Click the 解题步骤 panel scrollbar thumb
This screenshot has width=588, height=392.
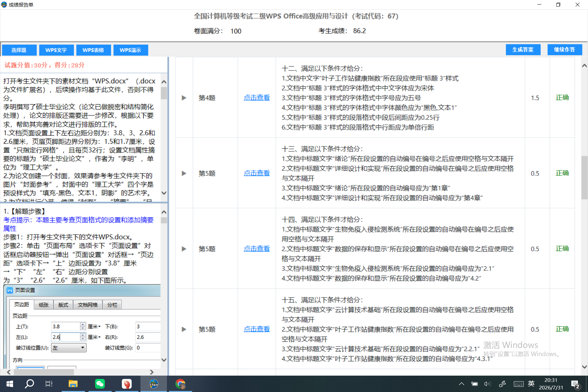pos(164,220)
